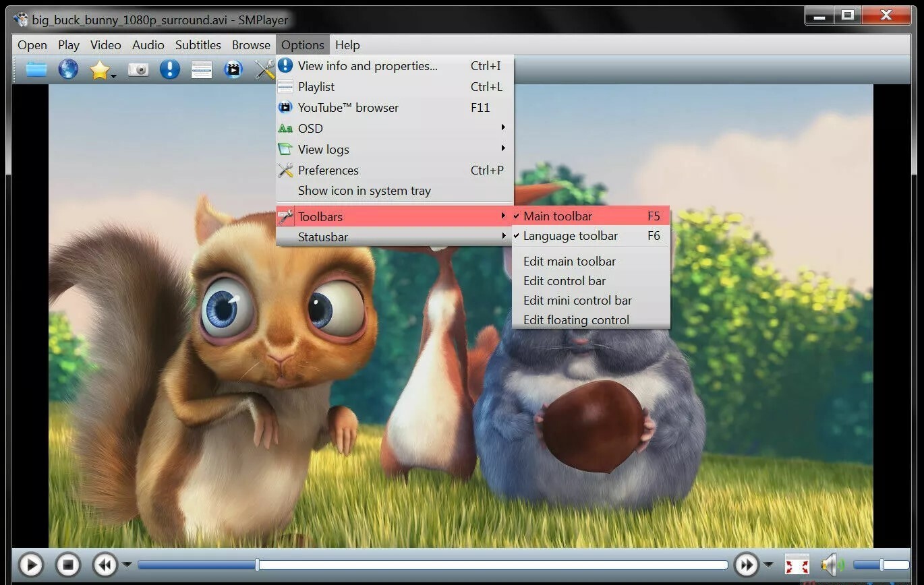Start playback with the Play button

30,565
